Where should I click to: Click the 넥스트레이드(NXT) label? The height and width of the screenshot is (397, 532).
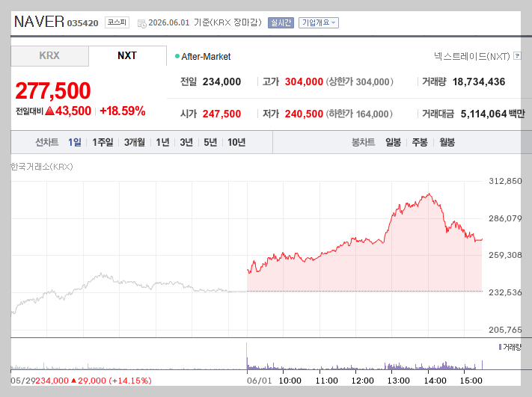472,56
